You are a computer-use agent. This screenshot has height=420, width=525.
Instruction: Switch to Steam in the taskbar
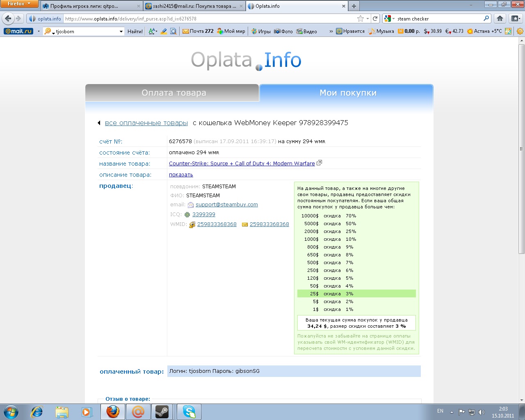(x=162, y=412)
